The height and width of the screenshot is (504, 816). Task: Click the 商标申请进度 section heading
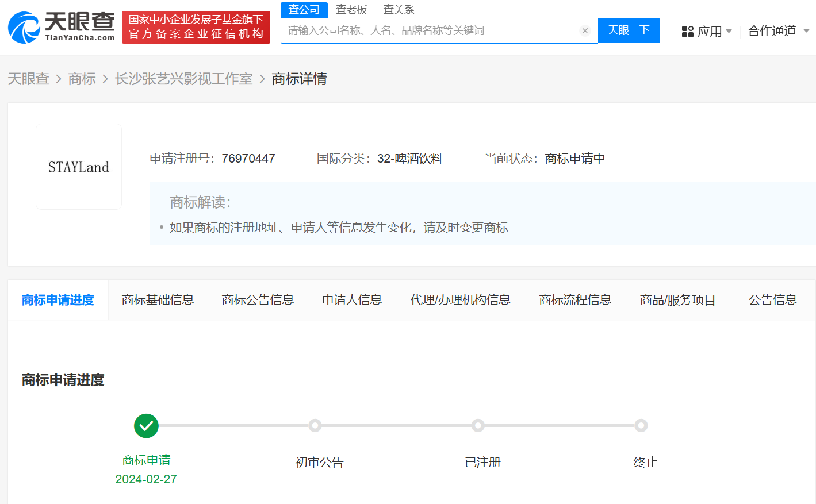[63, 380]
